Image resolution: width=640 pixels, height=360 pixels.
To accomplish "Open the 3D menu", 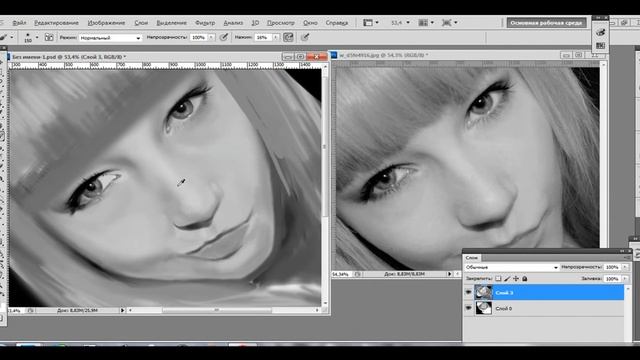I will click(256, 23).
